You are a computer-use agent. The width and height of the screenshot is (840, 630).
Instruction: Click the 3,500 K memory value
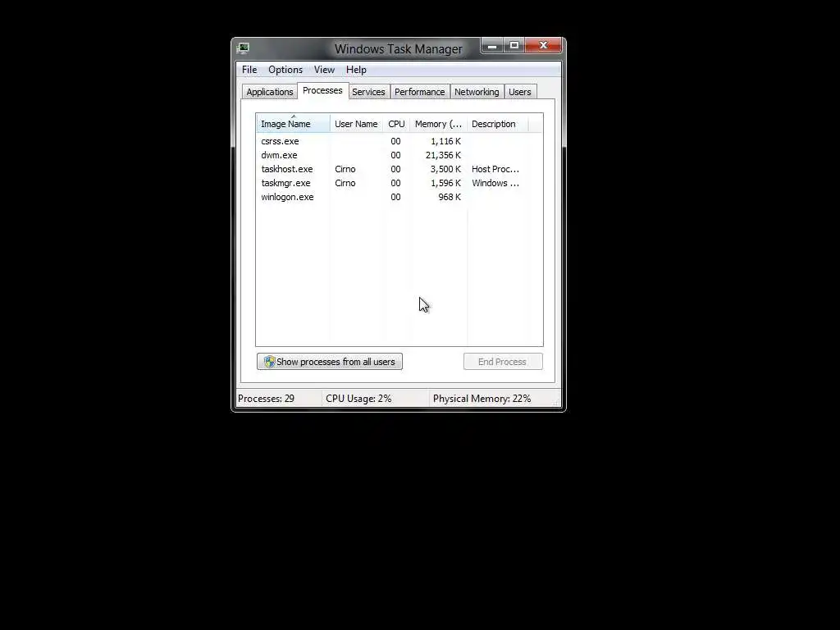click(x=445, y=169)
